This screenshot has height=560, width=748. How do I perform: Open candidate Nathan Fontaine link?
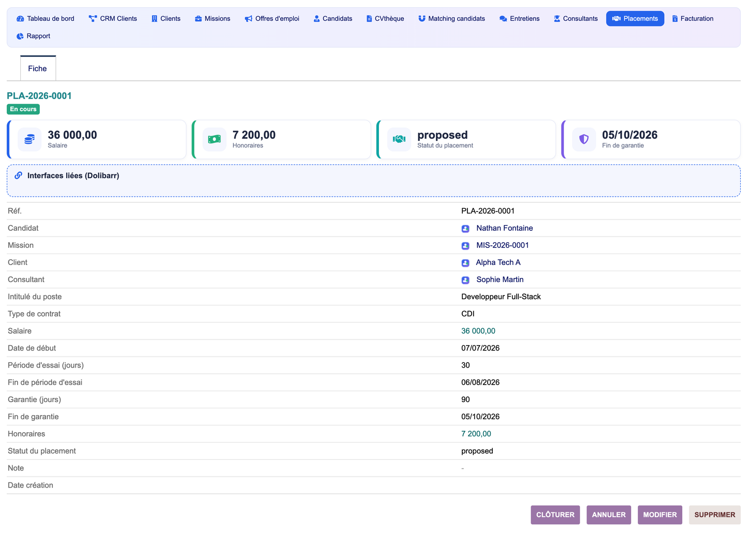coord(505,228)
